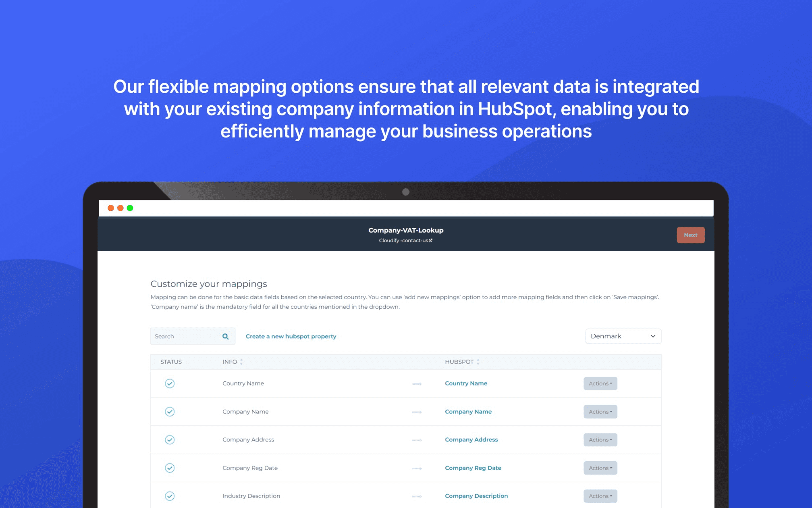This screenshot has height=508, width=812.
Task: Click the Customize your mappings heading
Action: pyautogui.click(x=209, y=284)
